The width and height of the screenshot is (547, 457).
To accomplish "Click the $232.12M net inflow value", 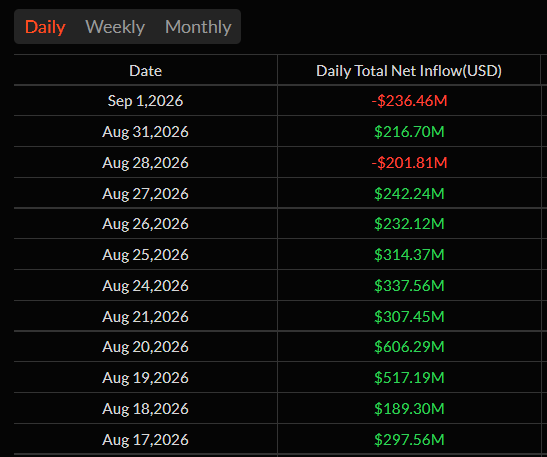I will coord(409,224).
